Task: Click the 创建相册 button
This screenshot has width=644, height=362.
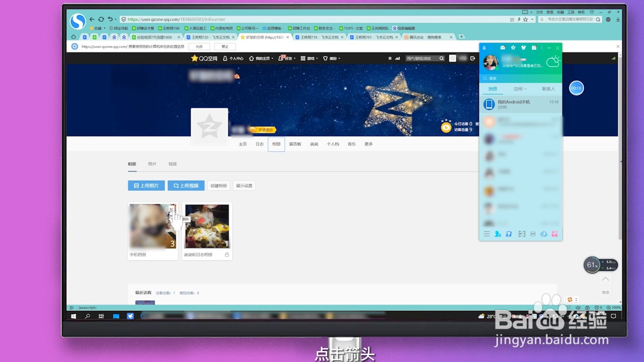Action: (x=219, y=185)
